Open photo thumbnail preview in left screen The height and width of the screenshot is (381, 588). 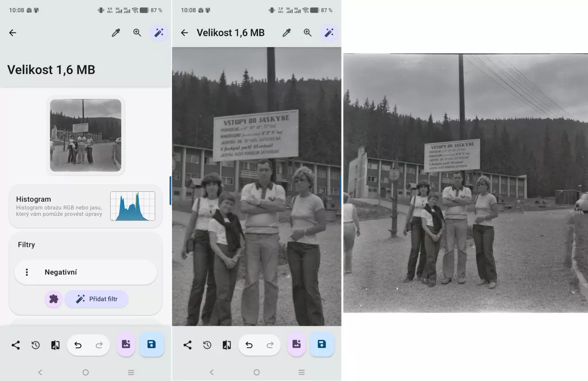pos(85,135)
